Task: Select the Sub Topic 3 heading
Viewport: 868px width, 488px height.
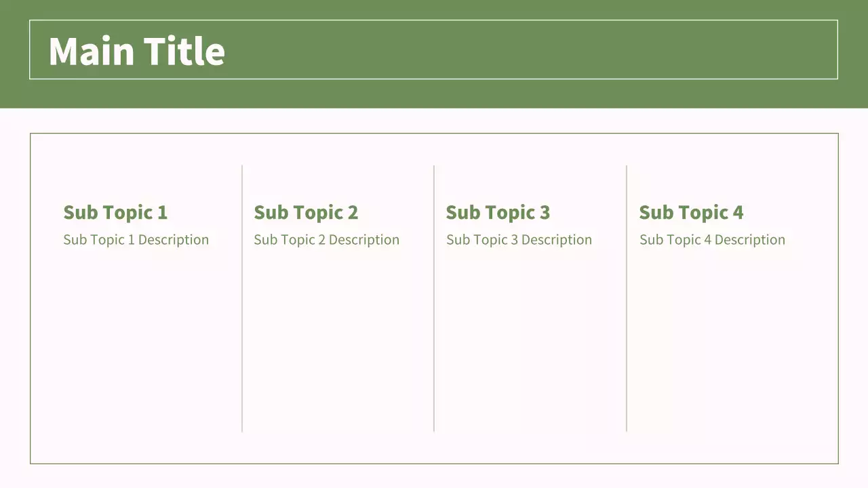Action: pyautogui.click(x=498, y=212)
